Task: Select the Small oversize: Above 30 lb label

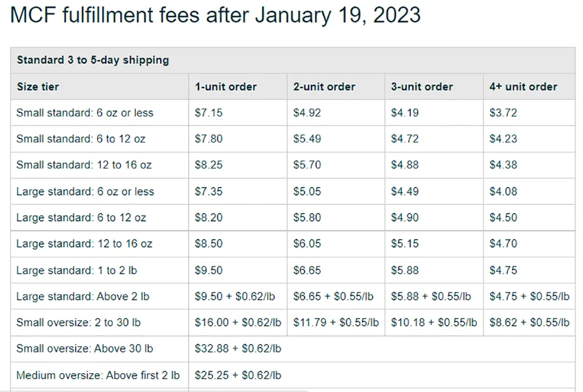Action: (x=84, y=348)
